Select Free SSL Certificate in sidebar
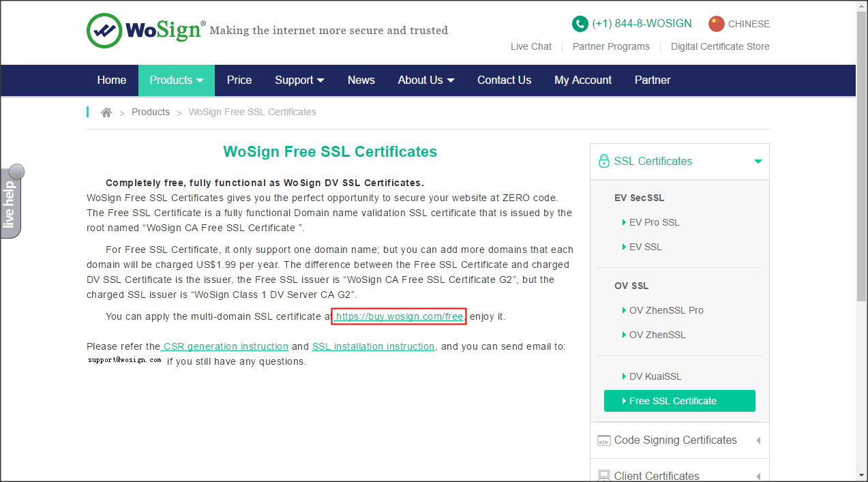This screenshot has width=868, height=482. pyautogui.click(x=679, y=401)
